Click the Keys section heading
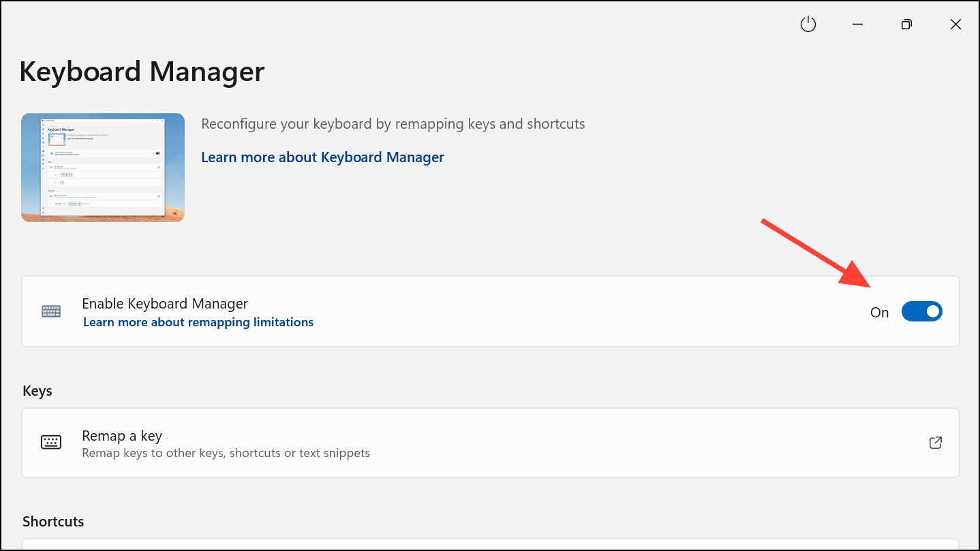980x551 pixels. coord(37,391)
